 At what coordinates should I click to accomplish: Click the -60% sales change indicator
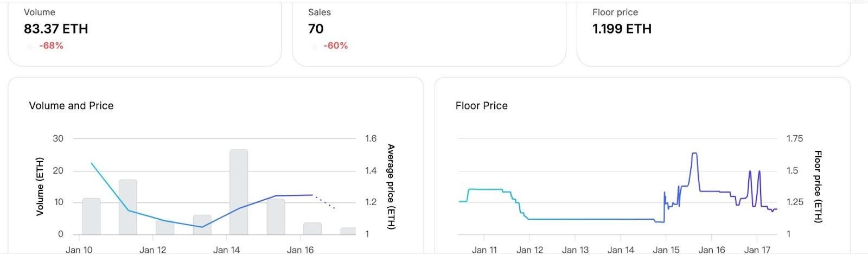click(x=336, y=46)
